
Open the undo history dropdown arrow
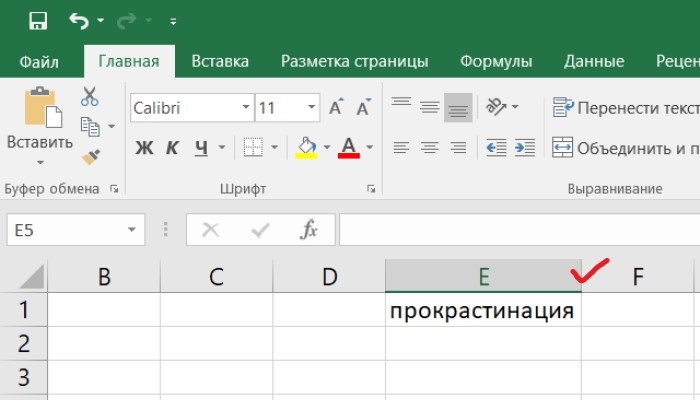(x=100, y=21)
